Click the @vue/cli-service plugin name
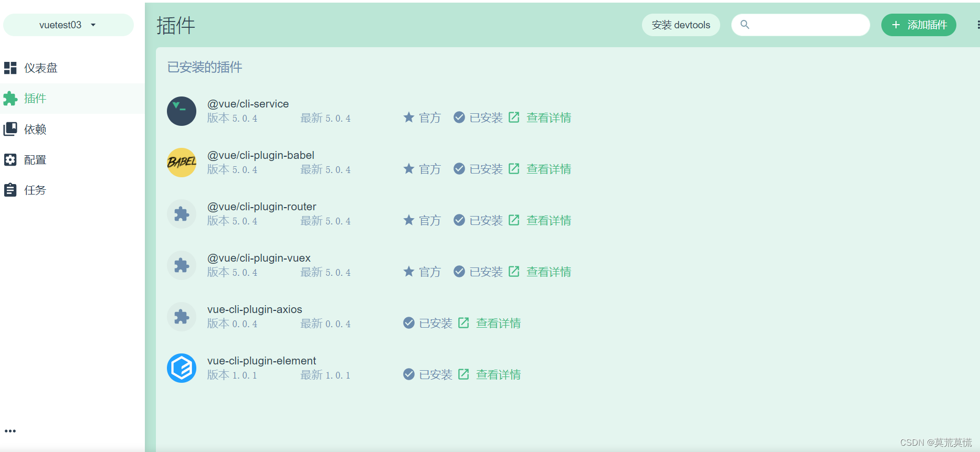Screen dimensions: 980x452 [248, 104]
